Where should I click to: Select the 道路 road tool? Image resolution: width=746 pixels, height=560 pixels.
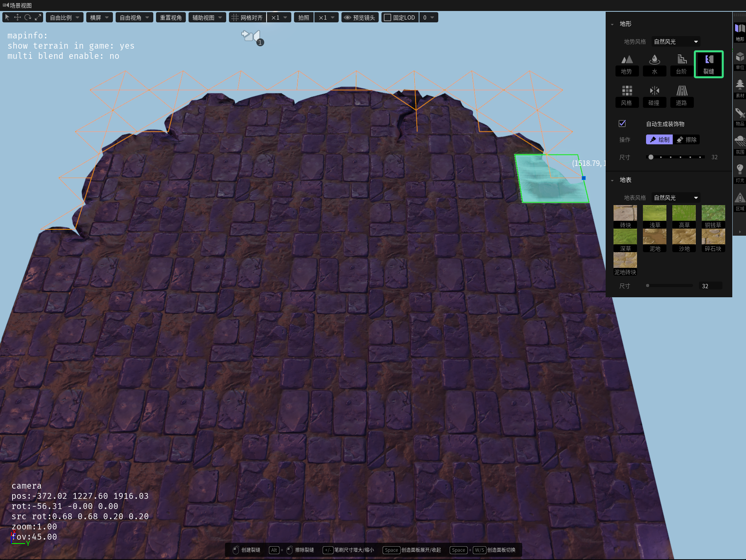point(682,96)
